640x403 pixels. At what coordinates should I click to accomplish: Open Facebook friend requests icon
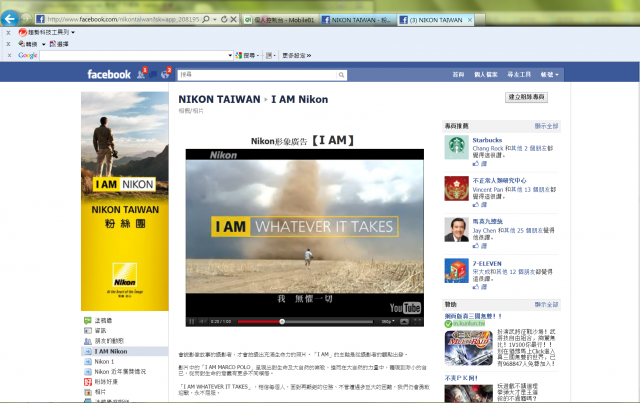point(141,74)
